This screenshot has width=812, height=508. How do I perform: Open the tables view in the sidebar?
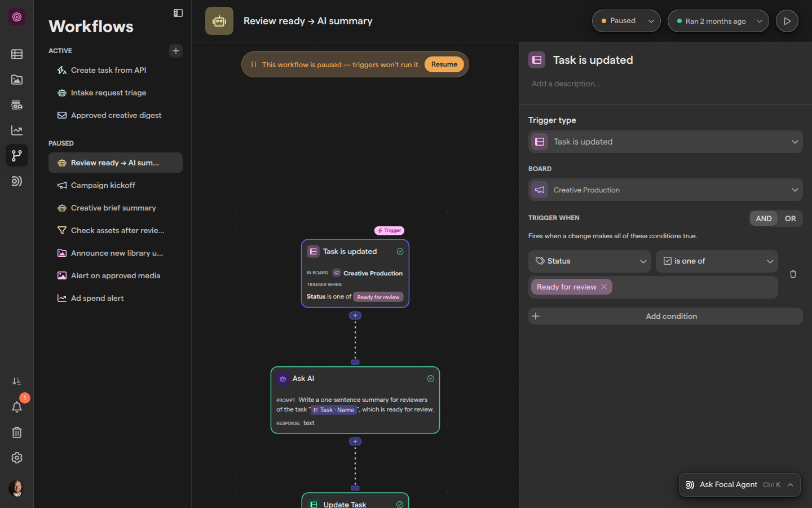pyautogui.click(x=17, y=54)
